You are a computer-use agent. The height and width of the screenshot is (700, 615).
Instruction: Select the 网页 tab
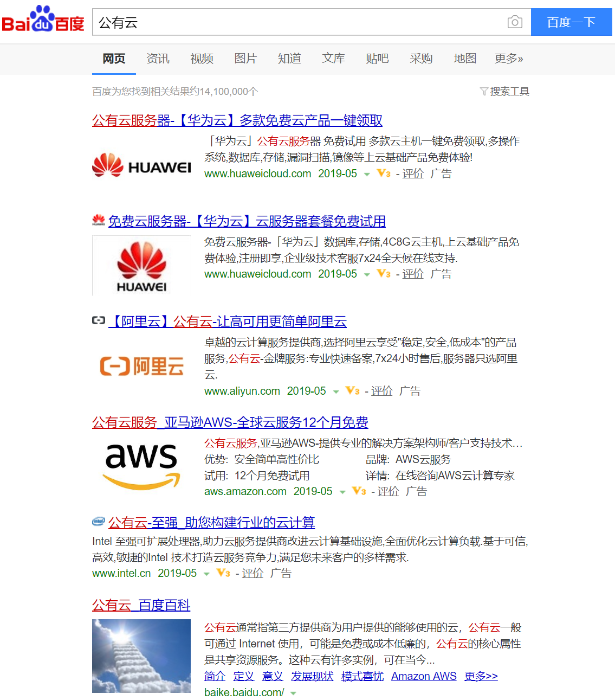click(x=114, y=59)
